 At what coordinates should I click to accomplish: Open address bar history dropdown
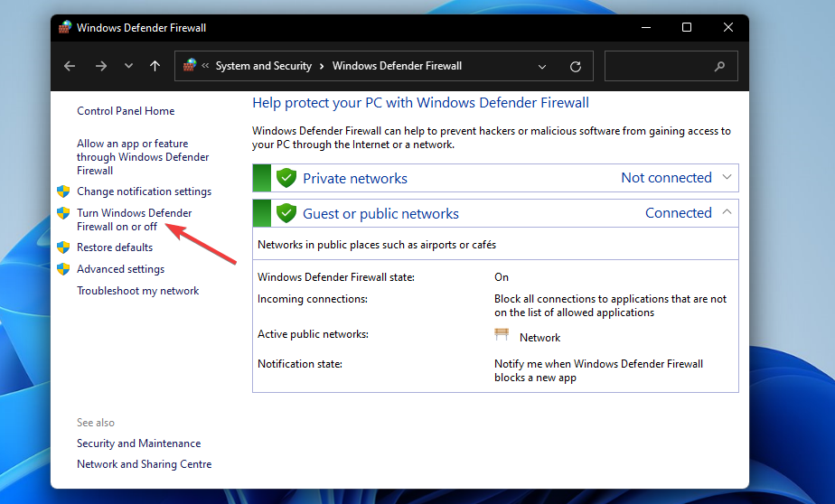tap(542, 67)
